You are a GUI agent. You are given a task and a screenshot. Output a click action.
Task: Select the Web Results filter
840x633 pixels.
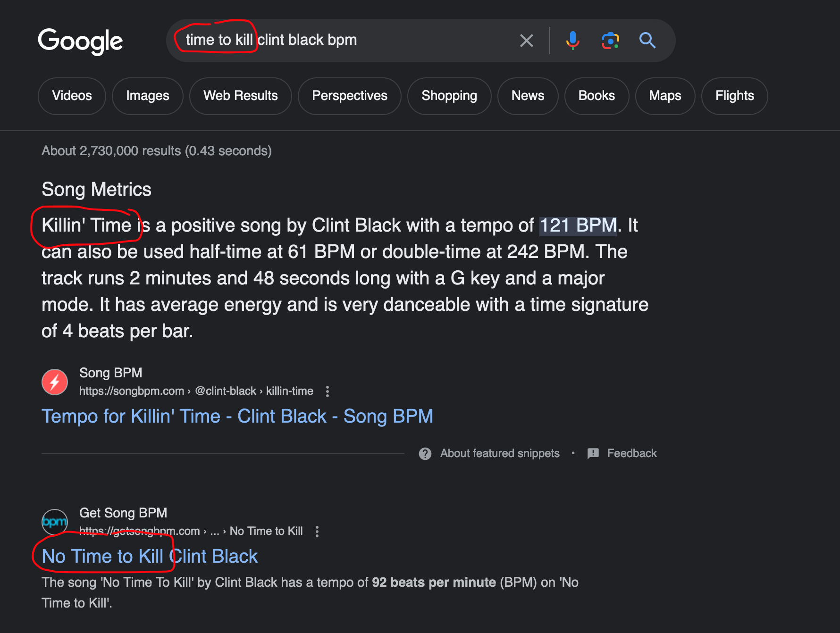241,96
